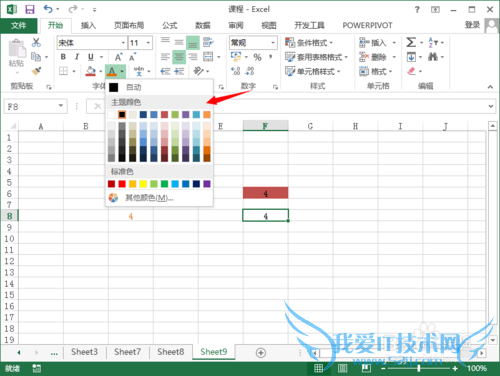Click the Borders icon
Viewport: 500px width, 376px height.
click(63, 71)
